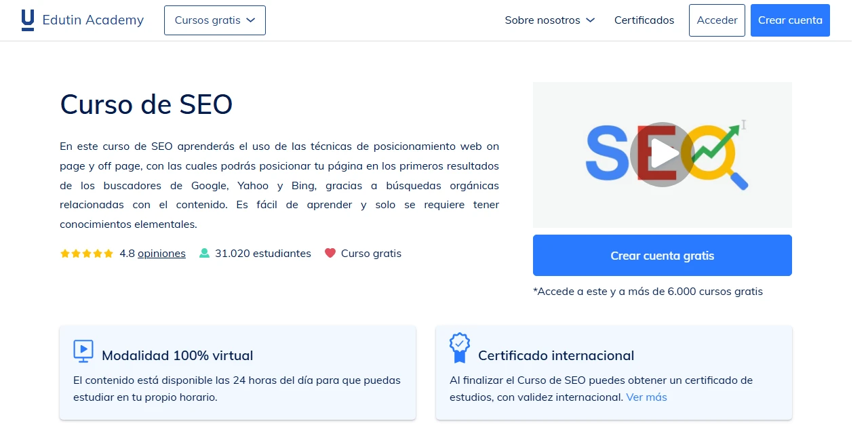The width and height of the screenshot is (868, 434).
Task: Click the course description paragraph
Action: pos(279,185)
